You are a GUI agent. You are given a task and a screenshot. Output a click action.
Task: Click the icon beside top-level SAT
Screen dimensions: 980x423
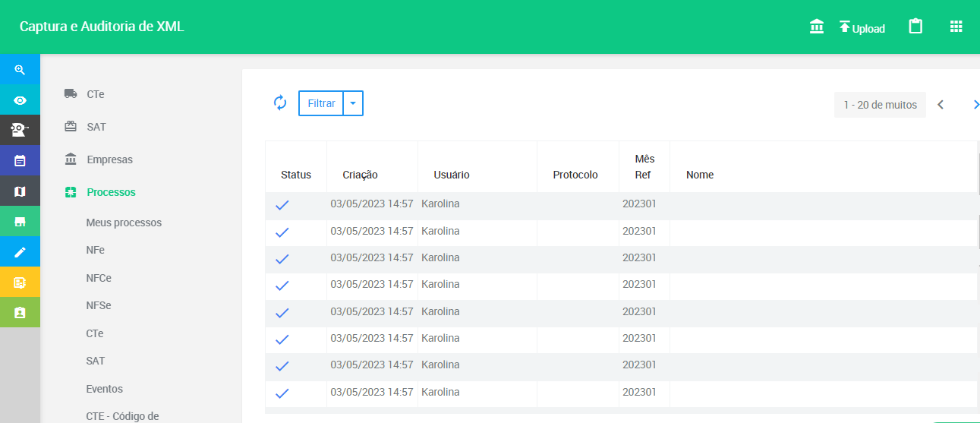pos(71,127)
